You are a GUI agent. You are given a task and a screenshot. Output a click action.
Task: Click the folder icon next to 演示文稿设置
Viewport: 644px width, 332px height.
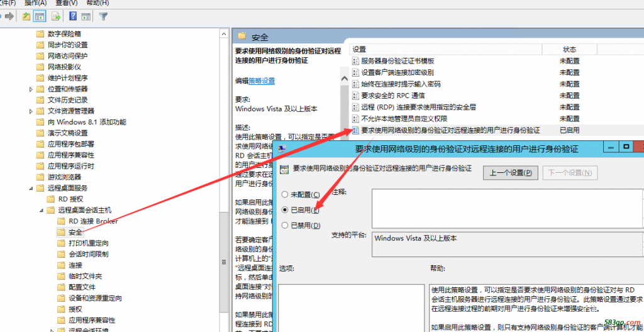40,133
